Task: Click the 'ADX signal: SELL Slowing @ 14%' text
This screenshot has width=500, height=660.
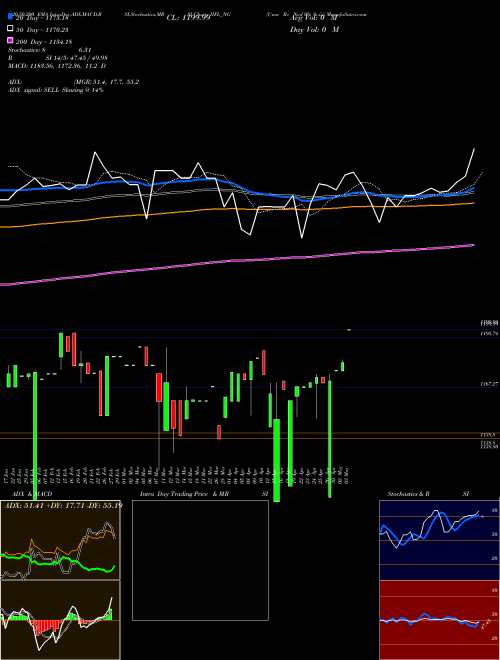Action: click(56, 90)
